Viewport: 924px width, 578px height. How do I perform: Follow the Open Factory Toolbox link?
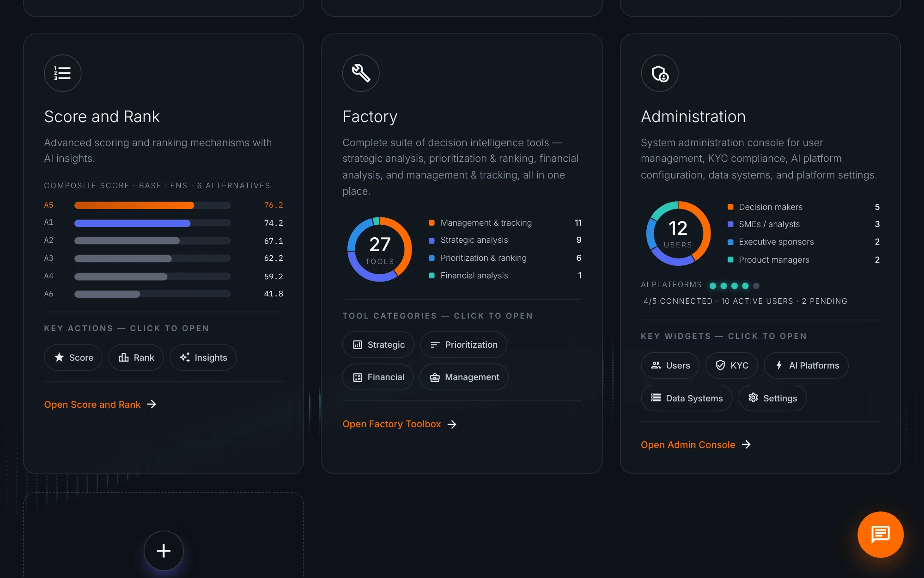pyautogui.click(x=392, y=424)
